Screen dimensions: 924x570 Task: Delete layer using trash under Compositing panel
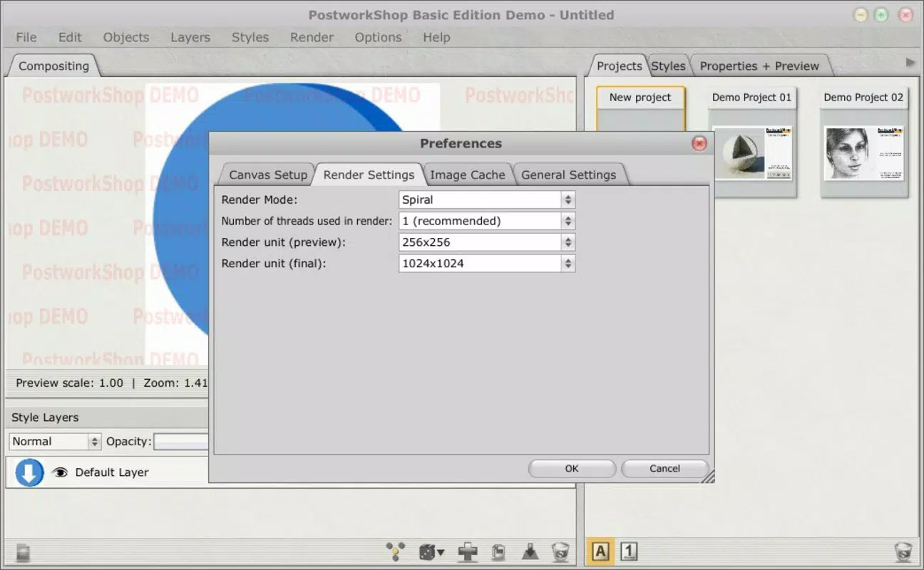tap(560, 551)
